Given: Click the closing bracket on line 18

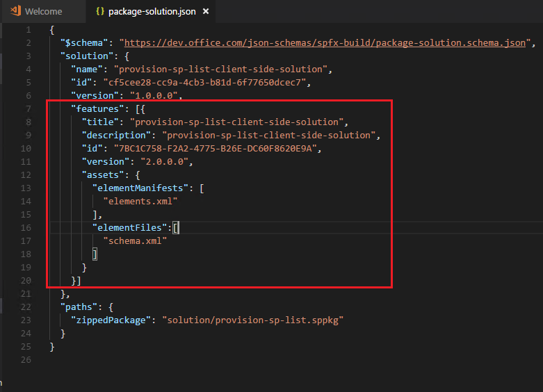Looking at the screenshot, I should click(x=95, y=254).
